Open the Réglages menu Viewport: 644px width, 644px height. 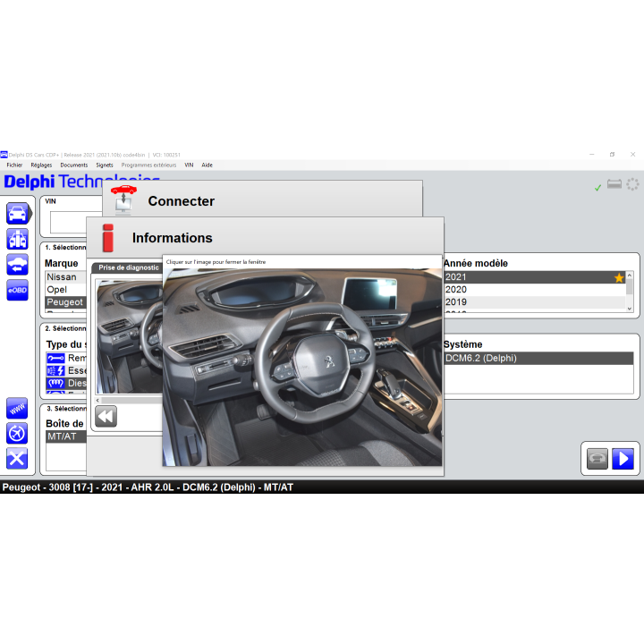41,165
